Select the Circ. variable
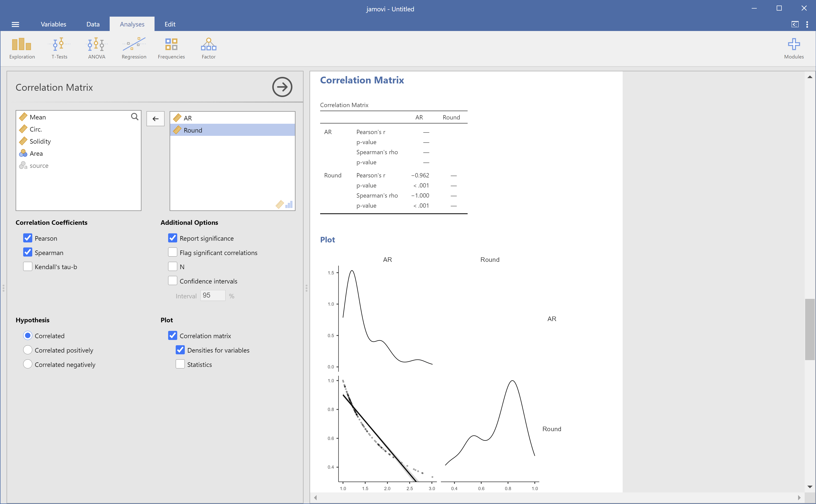 pos(78,129)
